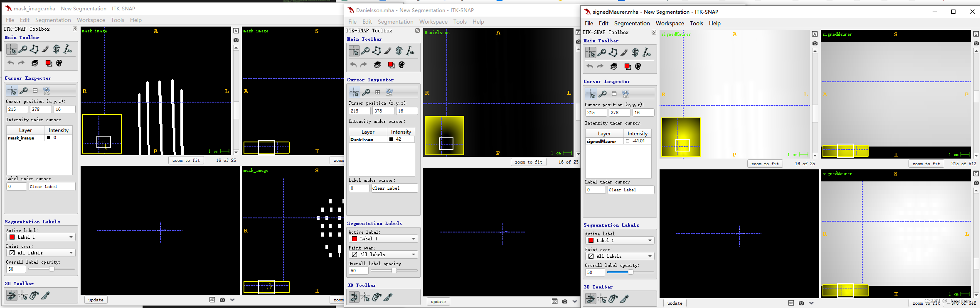The height and width of the screenshot is (308, 980).
Task: Open Layer Inspector in Danielsson window
Action: (377, 65)
